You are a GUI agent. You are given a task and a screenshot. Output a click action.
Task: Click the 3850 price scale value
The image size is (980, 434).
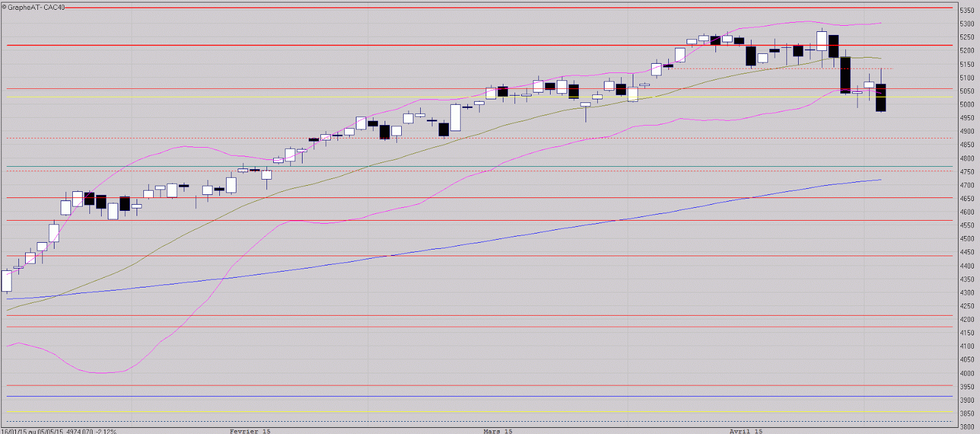967,414
